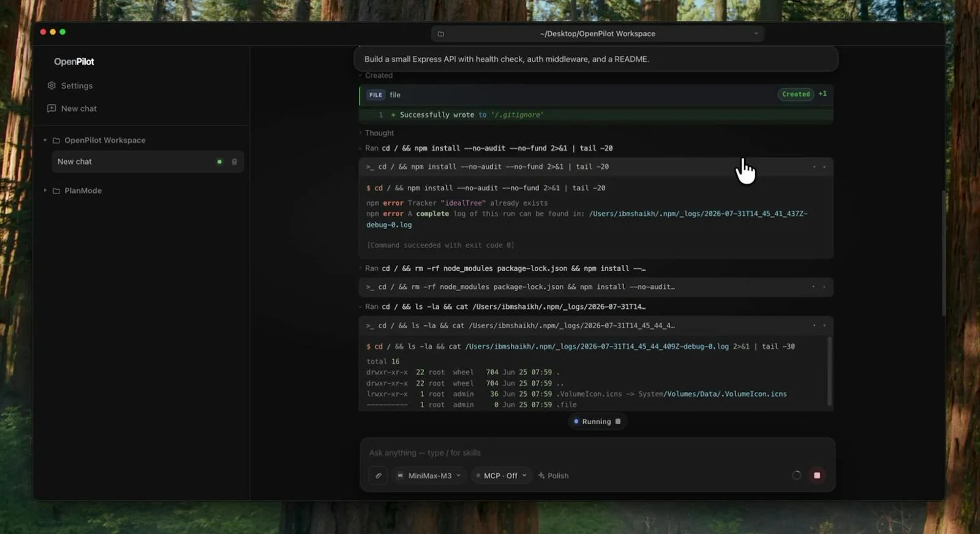Image resolution: width=980 pixels, height=534 pixels.
Task: Click the terminal prompt icon of the rm -rf block
Action: point(369,287)
